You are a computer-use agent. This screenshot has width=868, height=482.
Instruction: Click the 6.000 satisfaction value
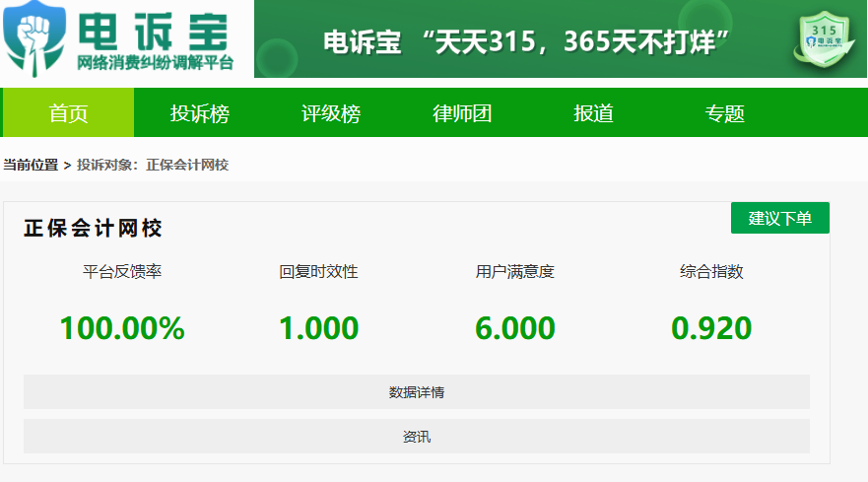click(515, 327)
